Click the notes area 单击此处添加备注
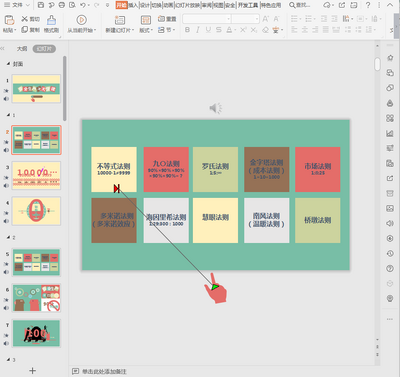Viewport: 400px width, 377px height. coord(104,371)
